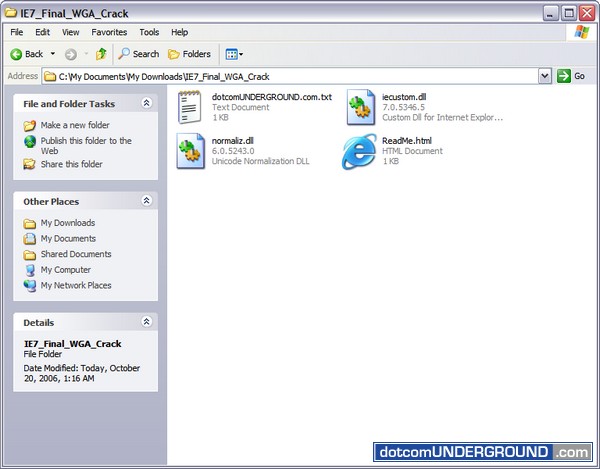Click the Details header text
Screen dimensions: 600x469
(39, 322)
